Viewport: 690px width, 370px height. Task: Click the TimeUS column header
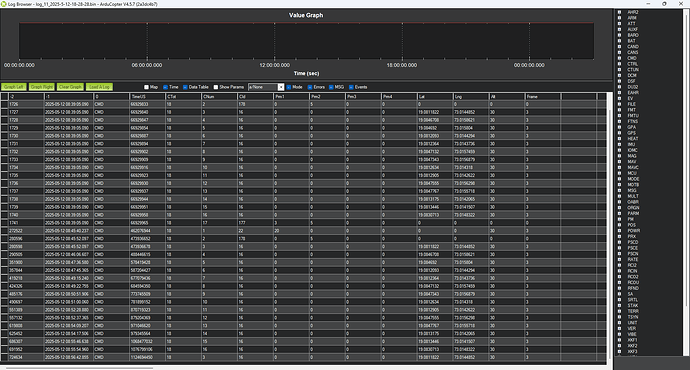(147, 96)
